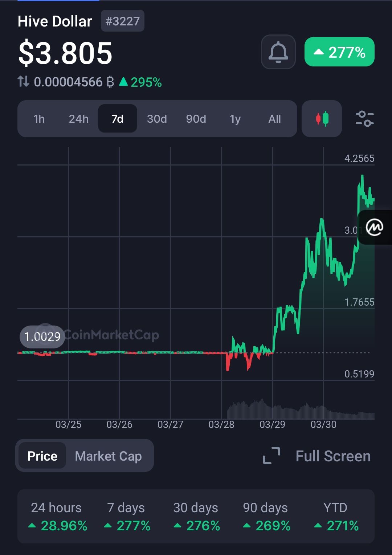Select the 7d timeframe

pyautogui.click(x=117, y=119)
